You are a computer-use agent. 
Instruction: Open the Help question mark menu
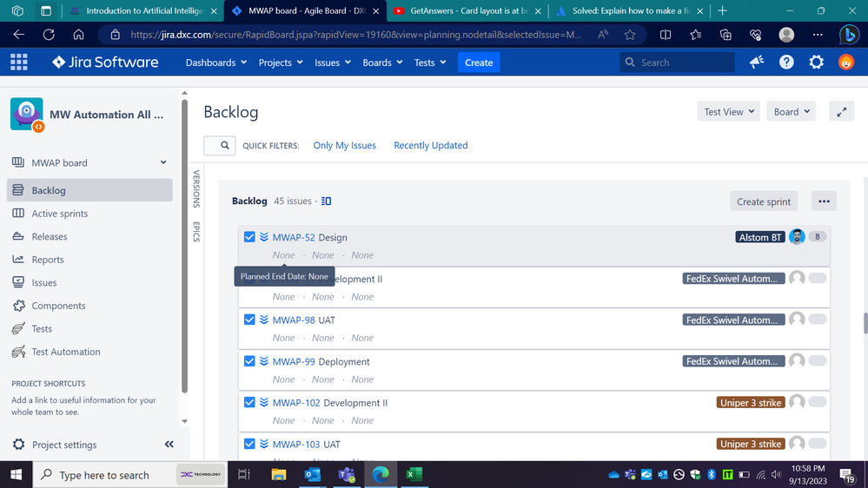click(x=786, y=62)
